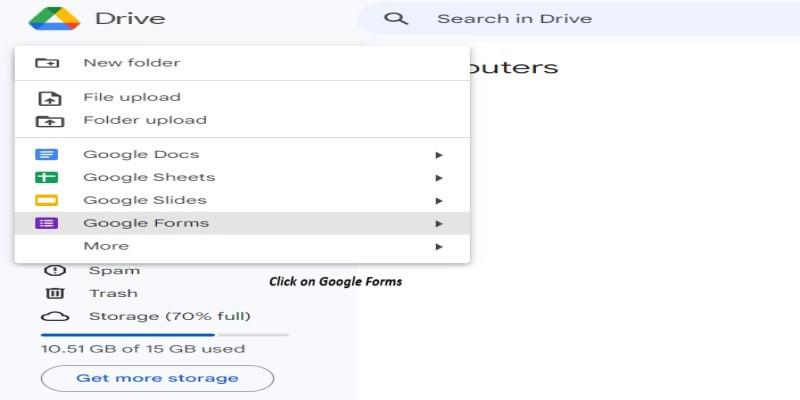Viewport: 800px width, 400px height.
Task: Click the purple Google Forms icon
Action: pyautogui.click(x=47, y=223)
